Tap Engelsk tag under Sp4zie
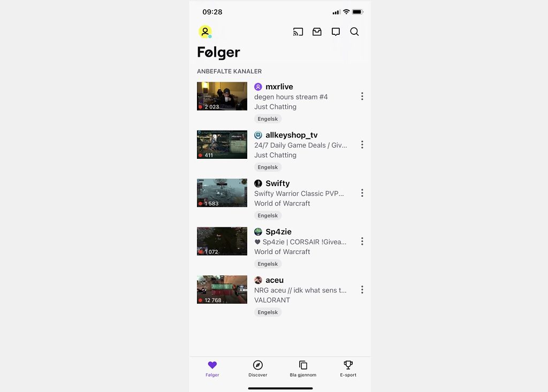548x392 pixels. (x=268, y=264)
